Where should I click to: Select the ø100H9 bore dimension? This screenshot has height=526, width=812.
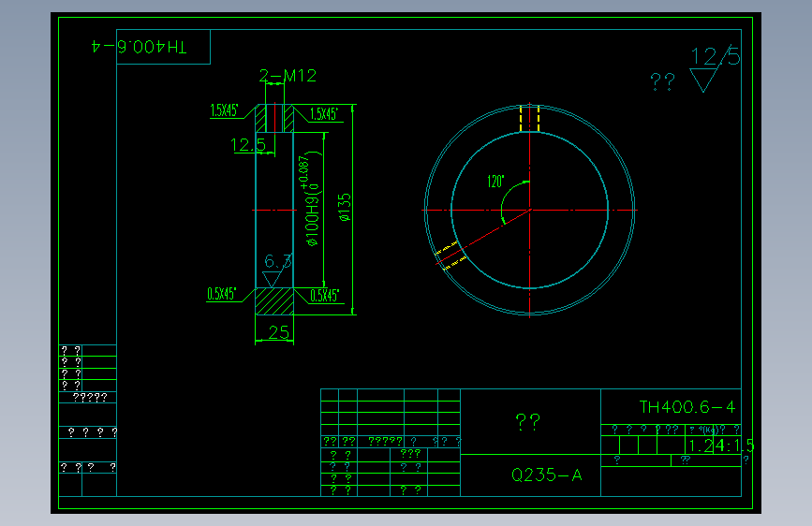[311, 200]
